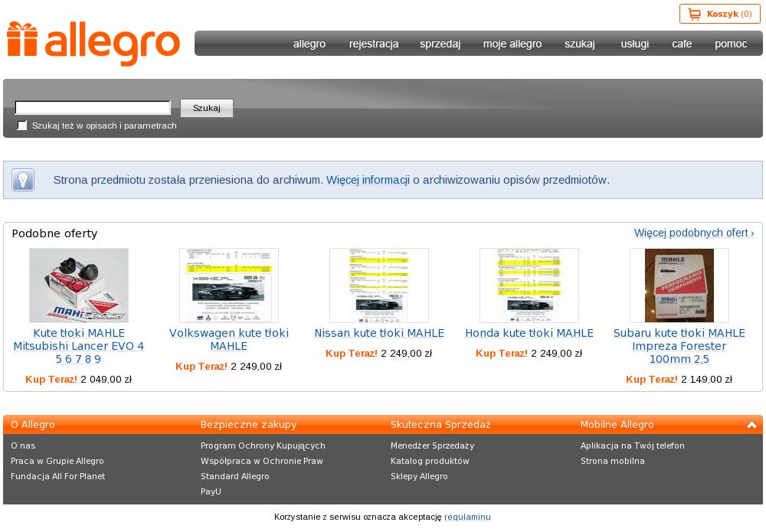The width and height of the screenshot is (766, 532).
Task: Open Praca w Grupie Allegro link
Action: [57, 461]
